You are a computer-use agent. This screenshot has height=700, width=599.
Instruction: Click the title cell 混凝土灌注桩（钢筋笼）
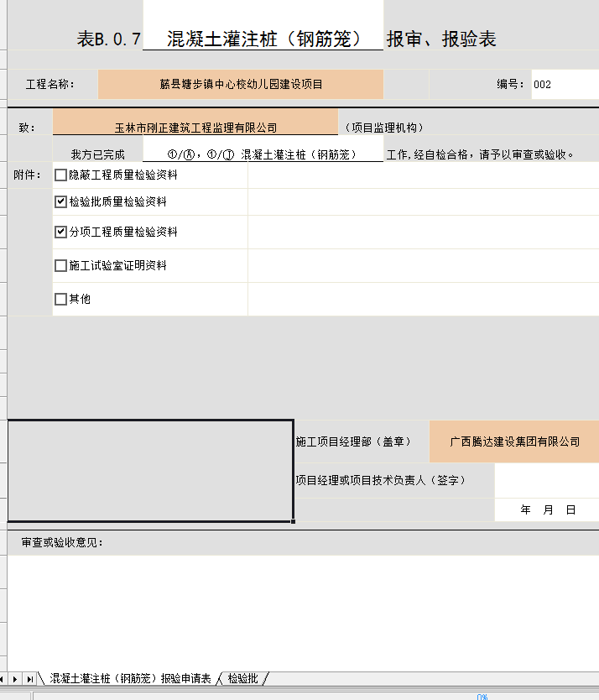[x=263, y=39]
